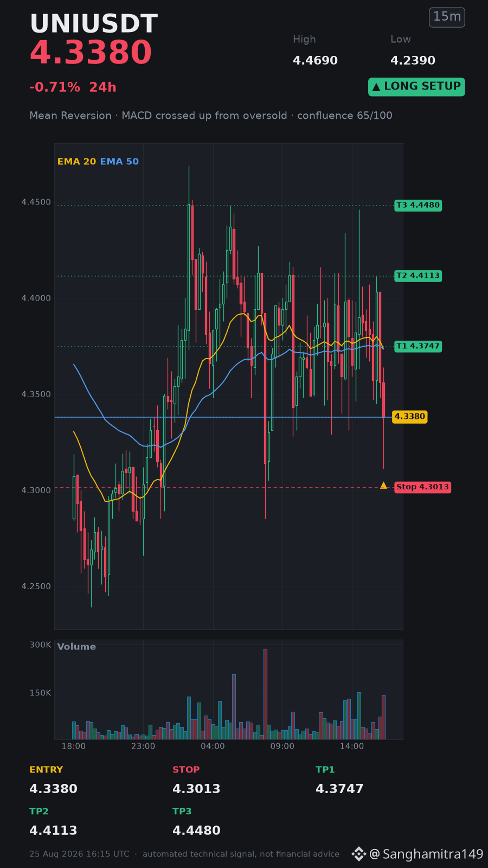The image size is (488, 868).
Task: Click the 15m timeframe badge
Action: pyautogui.click(x=447, y=17)
